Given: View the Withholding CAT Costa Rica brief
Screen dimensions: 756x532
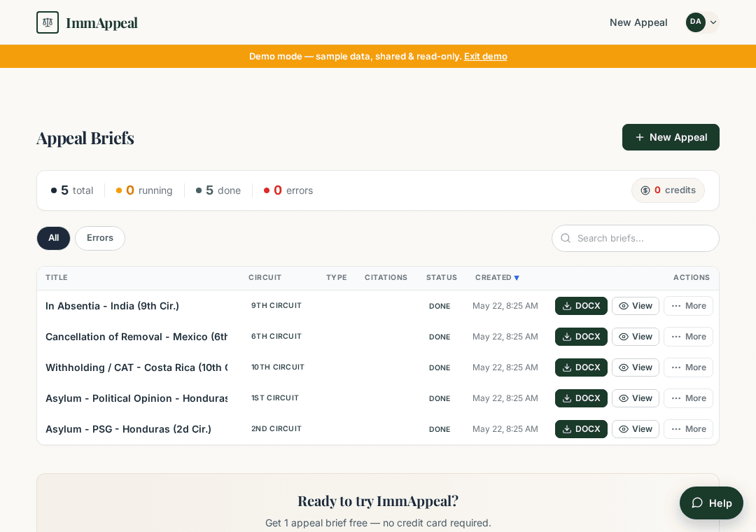Looking at the screenshot, I should click(x=636, y=367).
